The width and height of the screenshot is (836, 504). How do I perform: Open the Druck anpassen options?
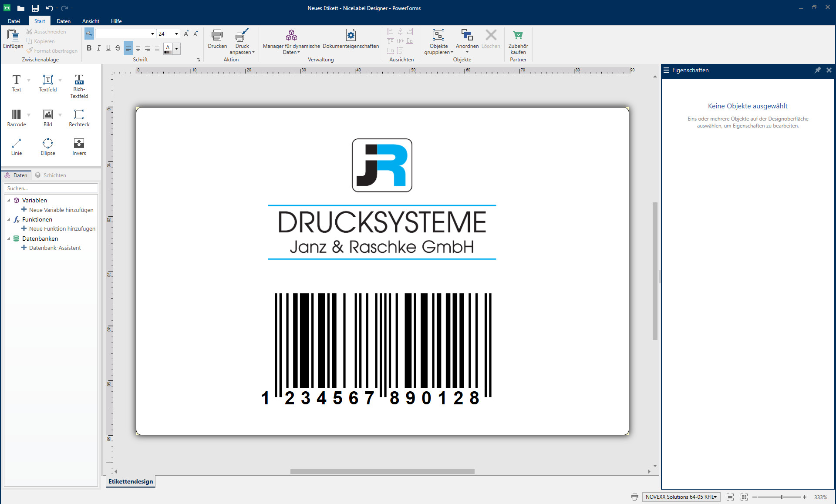[243, 41]
